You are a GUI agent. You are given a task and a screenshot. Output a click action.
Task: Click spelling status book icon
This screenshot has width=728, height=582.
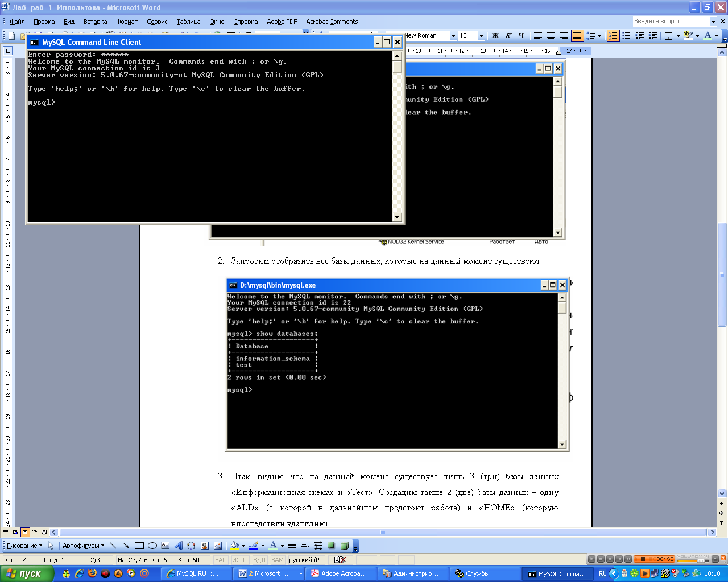click(340, 560)
